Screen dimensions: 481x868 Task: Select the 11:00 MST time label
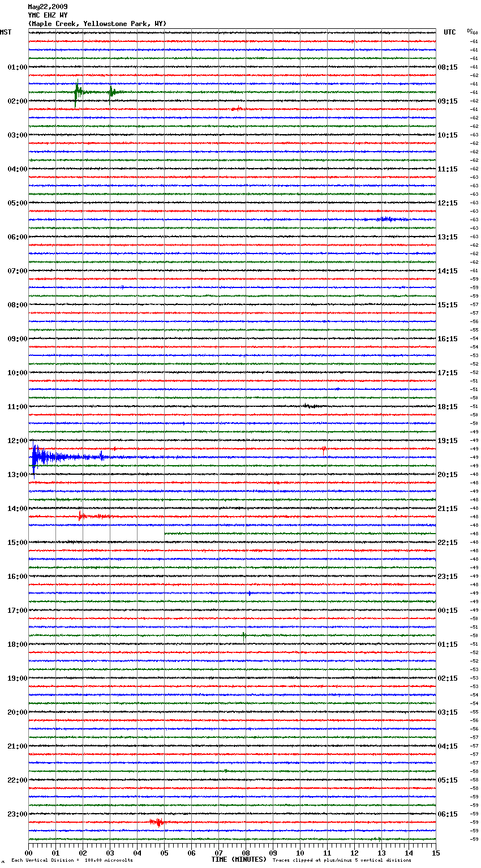tap(17, 407)
